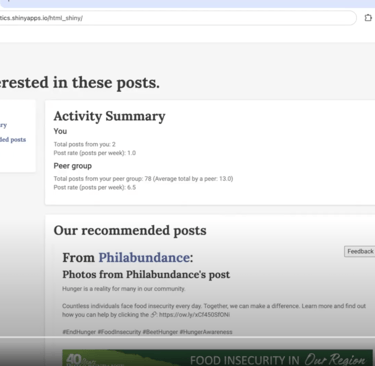
Task: Click 'Hunger is a reality for many' text
Action: pos(124,289)
